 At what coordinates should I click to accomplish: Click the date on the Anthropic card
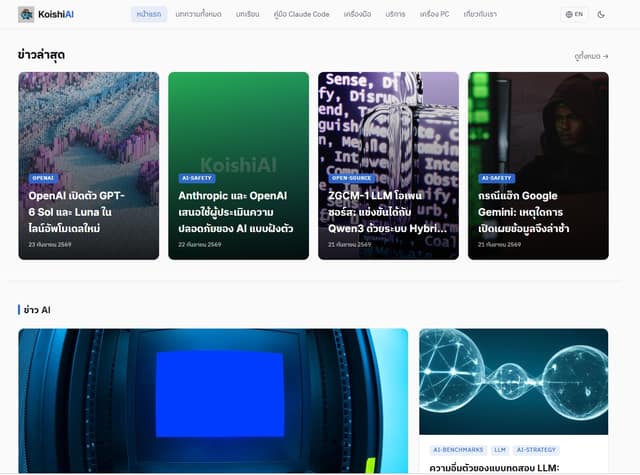pos(200,244)
